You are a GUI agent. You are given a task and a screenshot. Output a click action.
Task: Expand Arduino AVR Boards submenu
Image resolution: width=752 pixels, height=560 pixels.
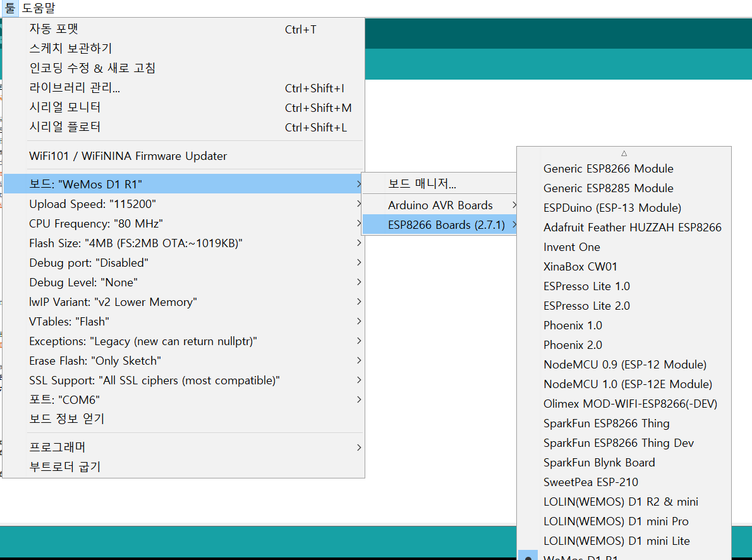439,205
